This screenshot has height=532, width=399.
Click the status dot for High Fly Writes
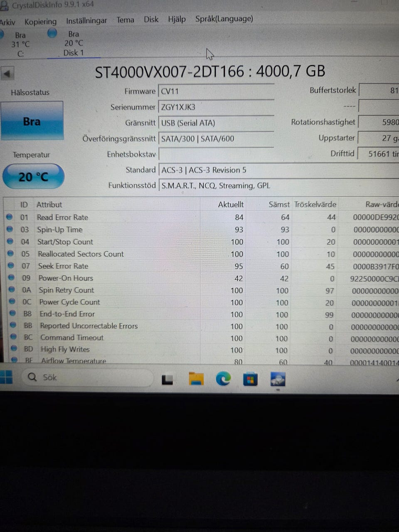14,348
